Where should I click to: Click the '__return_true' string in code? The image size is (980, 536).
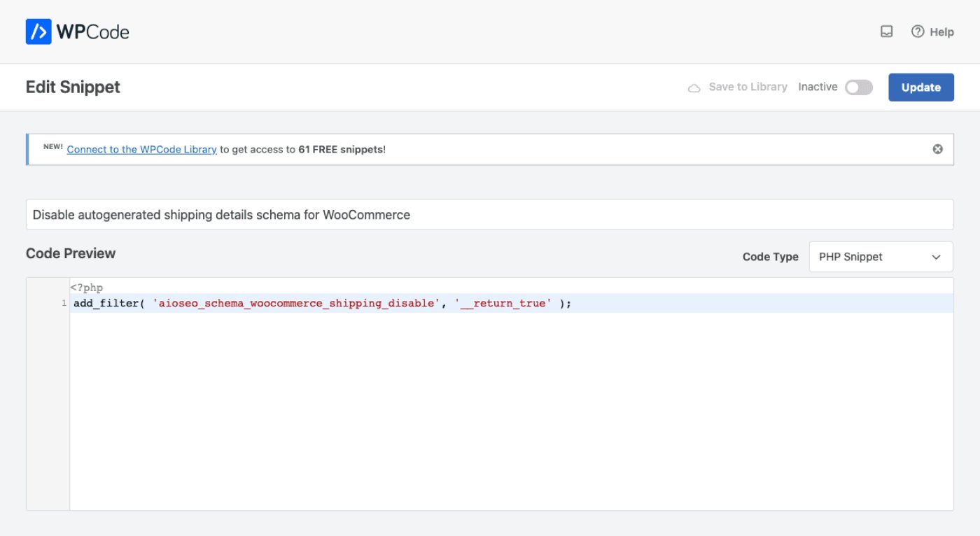click(503, 304)
